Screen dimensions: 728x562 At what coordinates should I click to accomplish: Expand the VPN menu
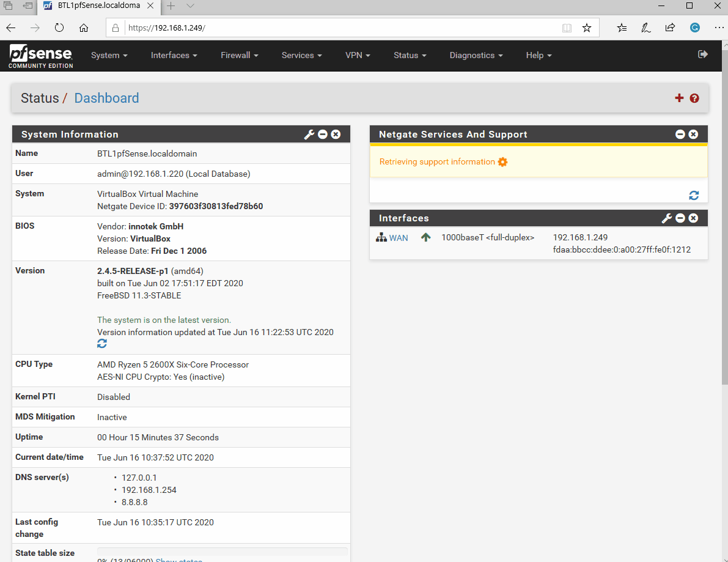click(x=358, y=55)
